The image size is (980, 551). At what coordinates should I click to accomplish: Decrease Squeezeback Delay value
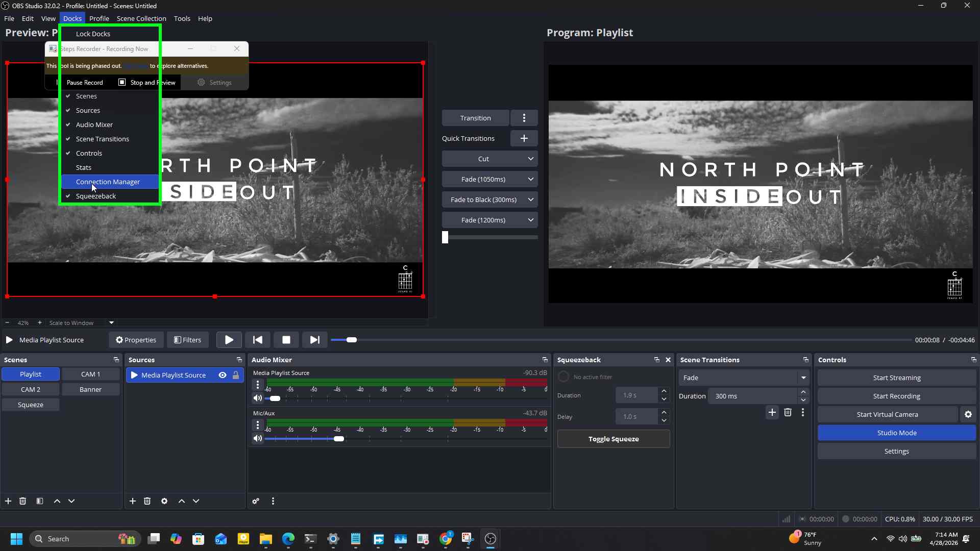pyautogui.click(x=664, y=420)
